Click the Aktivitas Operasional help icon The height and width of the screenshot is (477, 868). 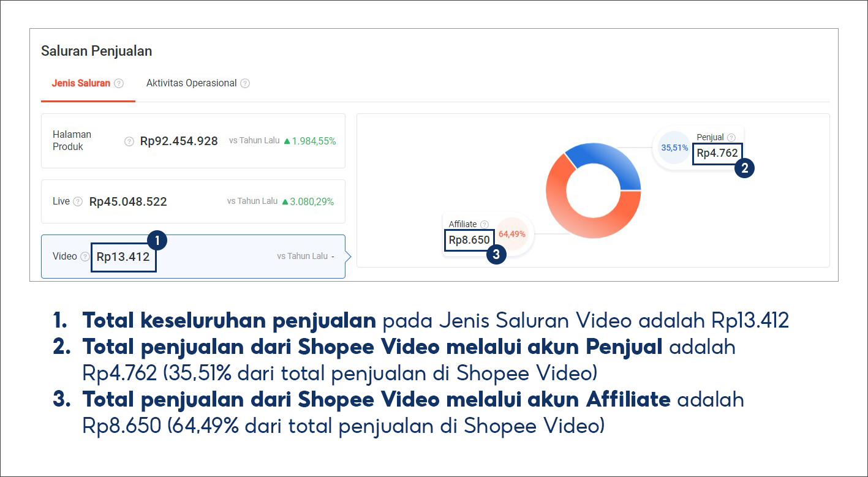point(245,83)
